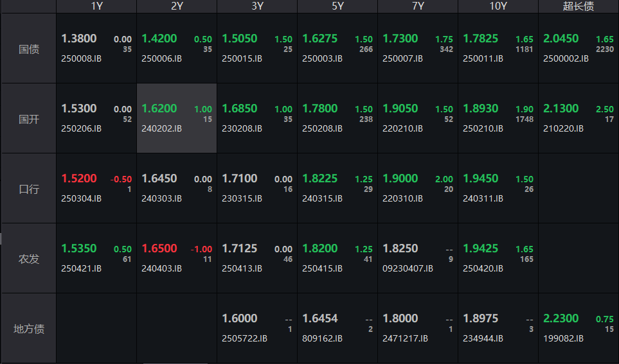The image size is (619, 364).
Task: Click the 1Y tenor column header
Action: click(96, 6)
